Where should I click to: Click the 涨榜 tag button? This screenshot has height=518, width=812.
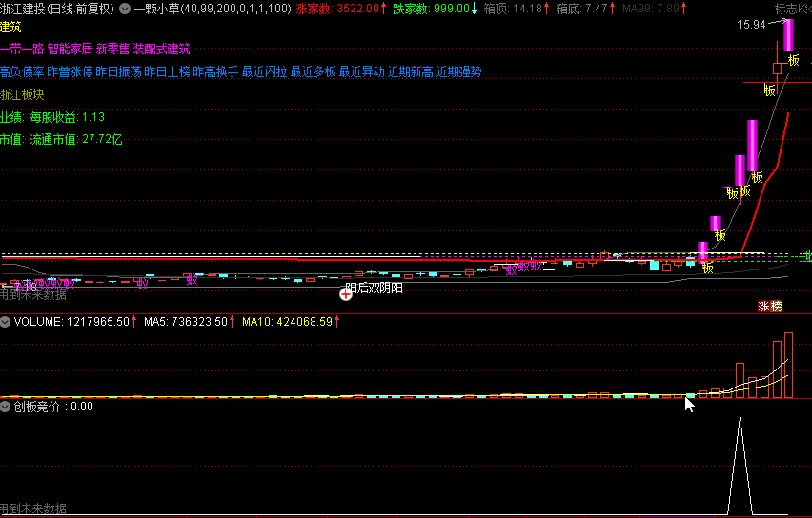click(x=770, y=307)
